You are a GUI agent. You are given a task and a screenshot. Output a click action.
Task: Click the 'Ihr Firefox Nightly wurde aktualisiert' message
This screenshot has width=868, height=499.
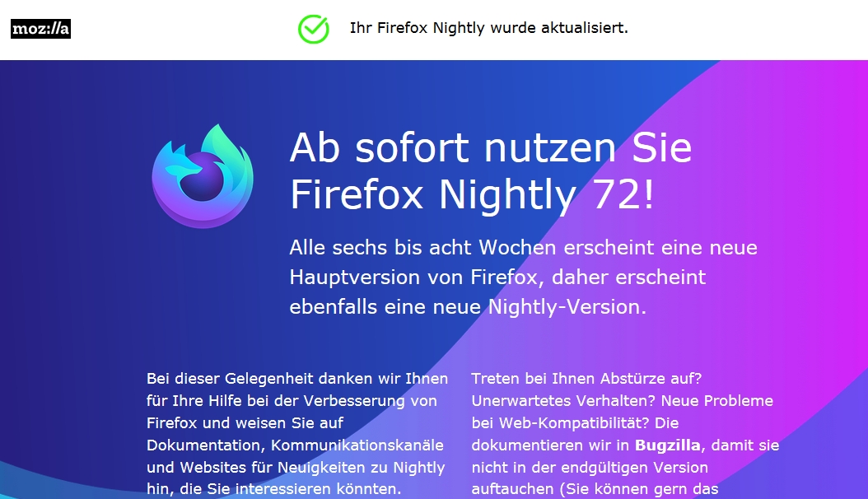489,28
